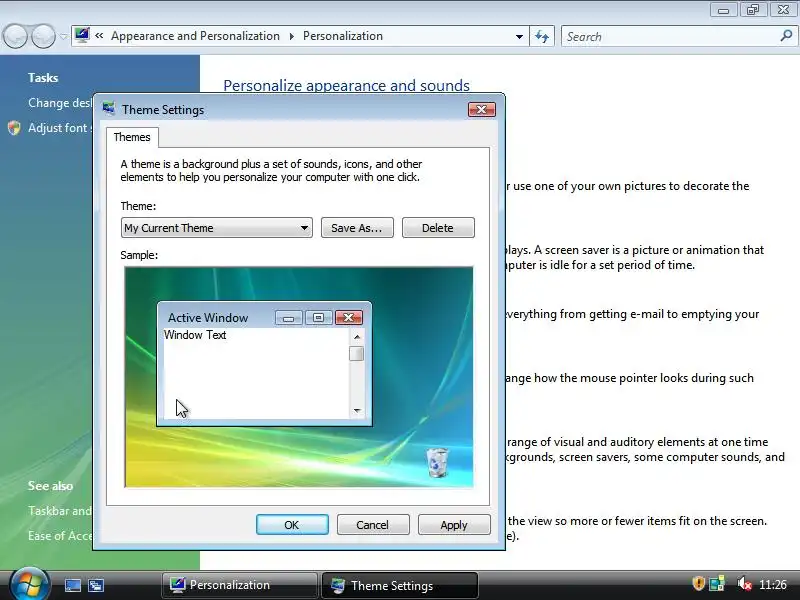Viewport: 800px width, 600px height.
Task: Click the Theme Settings title bar icon
Action: [x=108, y=109]
